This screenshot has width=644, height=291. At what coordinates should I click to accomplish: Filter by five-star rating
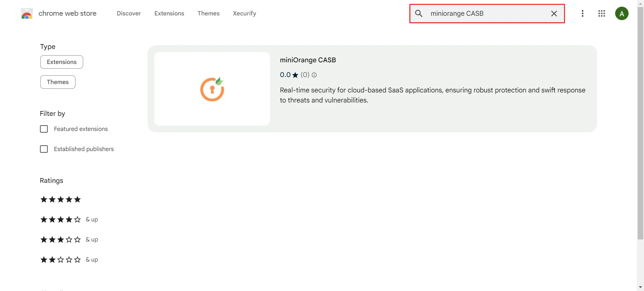[61, 200]
